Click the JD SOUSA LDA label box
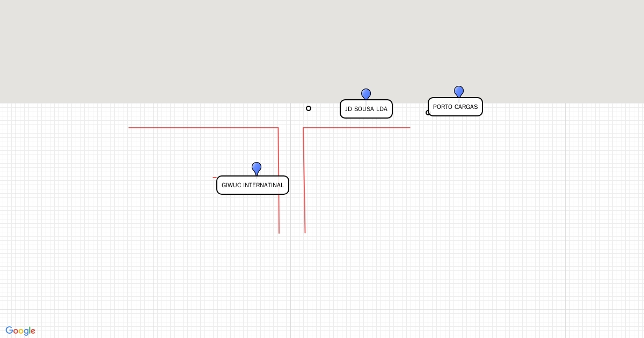The image size is (644, 338). [x=366, y=109]
